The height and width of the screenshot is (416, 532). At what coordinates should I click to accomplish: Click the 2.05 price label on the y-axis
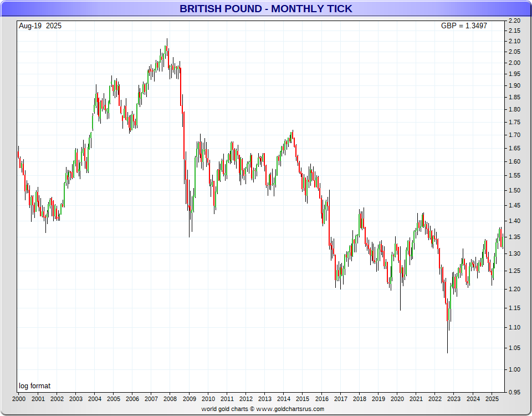(x=515, y=52)
